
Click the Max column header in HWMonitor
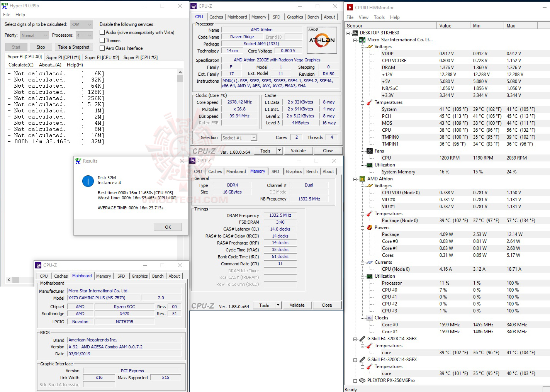[521, 26]
